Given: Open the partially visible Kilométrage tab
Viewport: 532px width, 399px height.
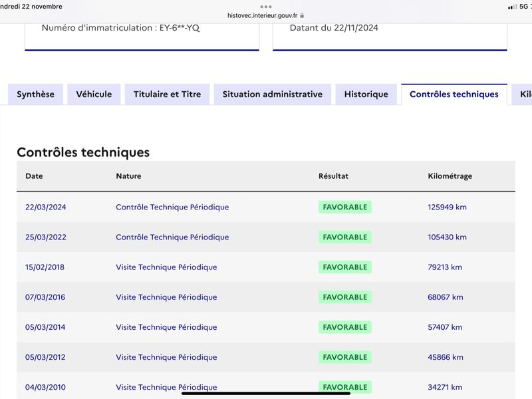Looking at the screenshot, I should [523, 94].
